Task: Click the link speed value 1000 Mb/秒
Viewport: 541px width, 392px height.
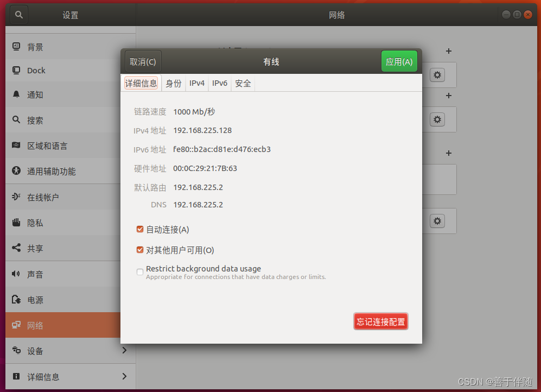Action: coord(194,112)
